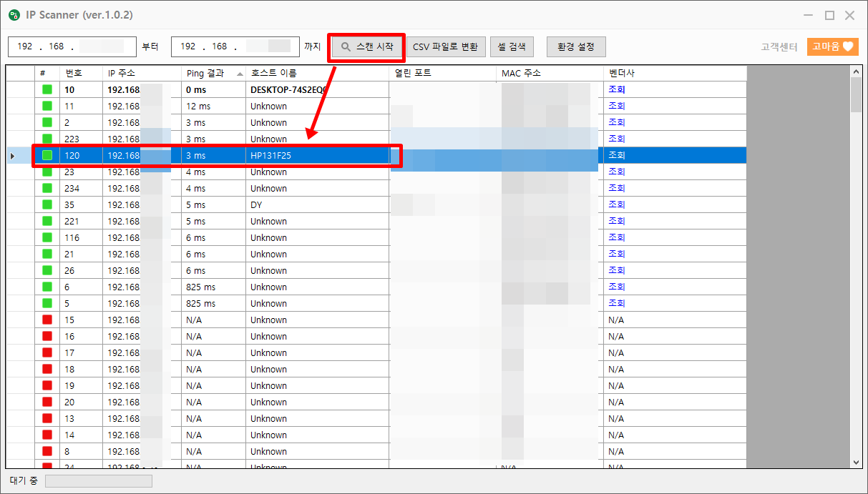This screenshot has height=494, width=868.
Task: Click CSV 파일로 변환 button
Action: (445, 46)
